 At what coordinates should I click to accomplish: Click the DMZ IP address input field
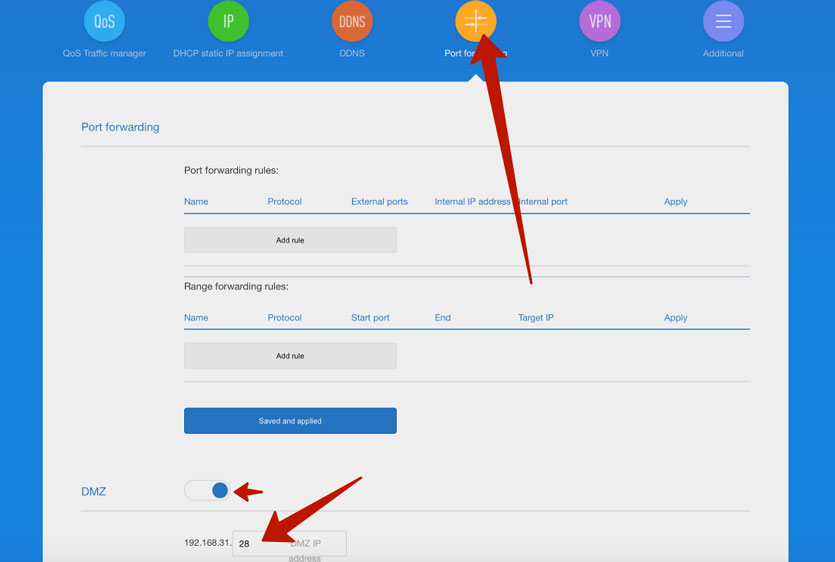pyautogui.click(x=290, y=543)
